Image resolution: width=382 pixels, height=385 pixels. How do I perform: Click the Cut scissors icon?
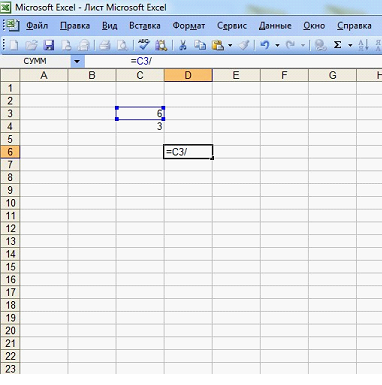[182, 45]
